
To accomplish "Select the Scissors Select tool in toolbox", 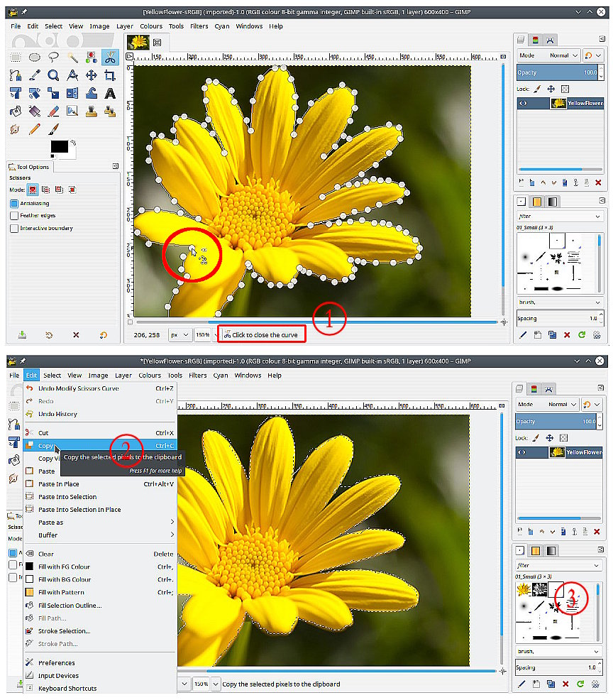I will tap(110, 57).
